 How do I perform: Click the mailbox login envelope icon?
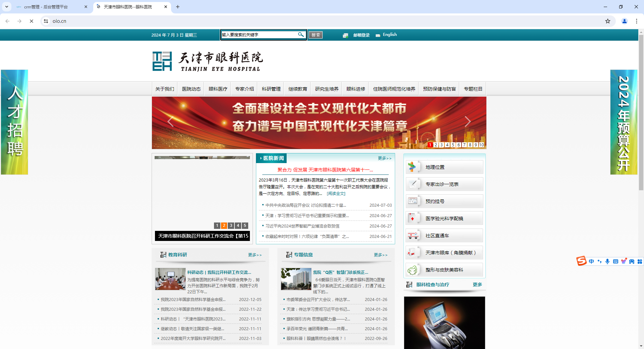[x=345, y=35]
